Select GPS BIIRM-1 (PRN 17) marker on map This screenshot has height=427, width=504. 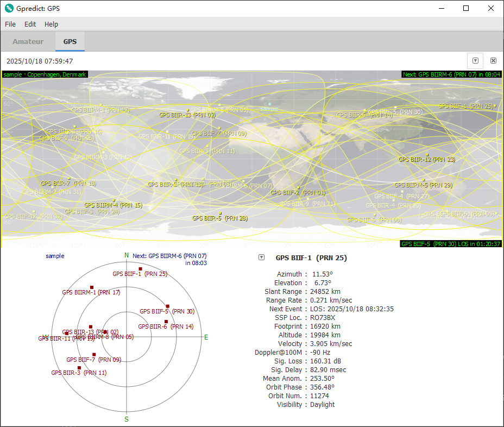click(x=101, y=105)
